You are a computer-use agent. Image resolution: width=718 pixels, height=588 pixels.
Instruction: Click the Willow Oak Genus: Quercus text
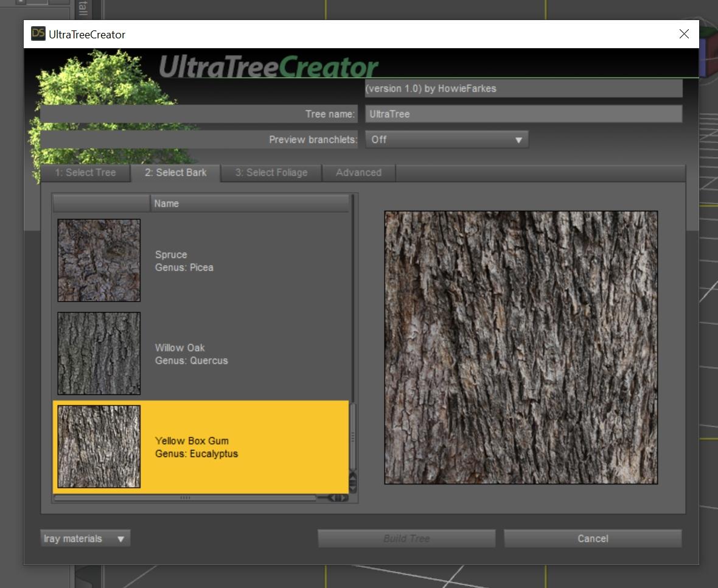191,354
